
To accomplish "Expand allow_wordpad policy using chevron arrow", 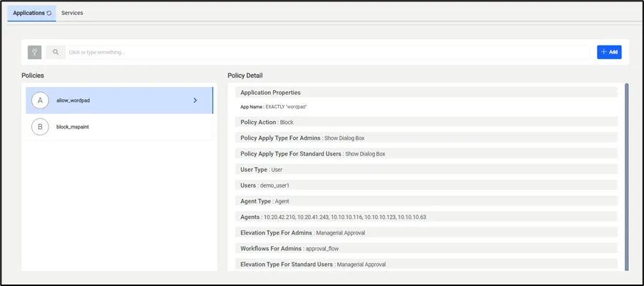I will pos(195,101).
